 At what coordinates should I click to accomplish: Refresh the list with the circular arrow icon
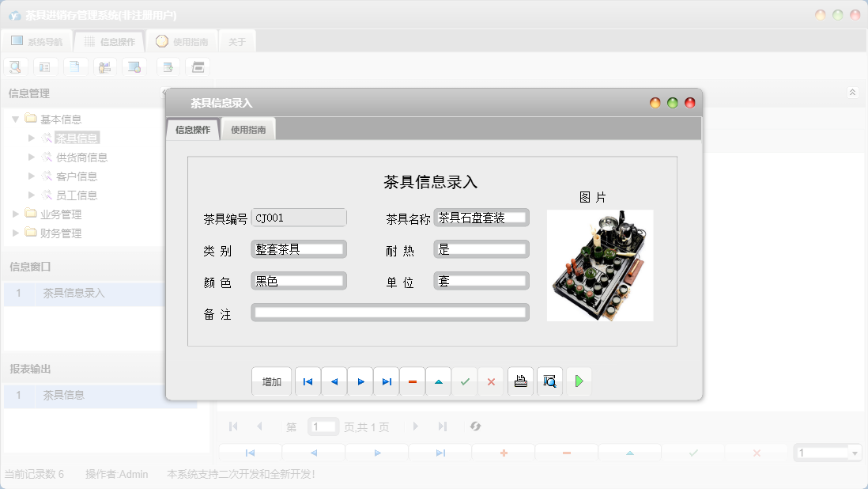475,426
